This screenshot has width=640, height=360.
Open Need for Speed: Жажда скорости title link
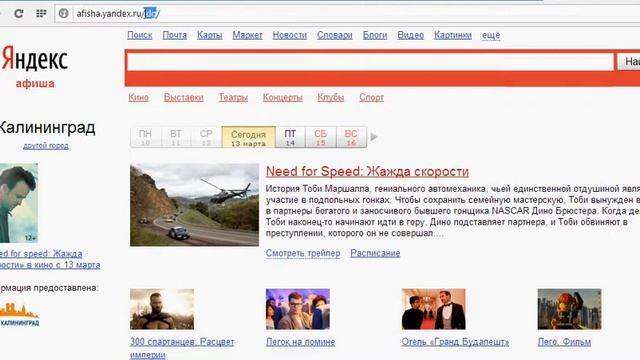click(x=367, y=171)
